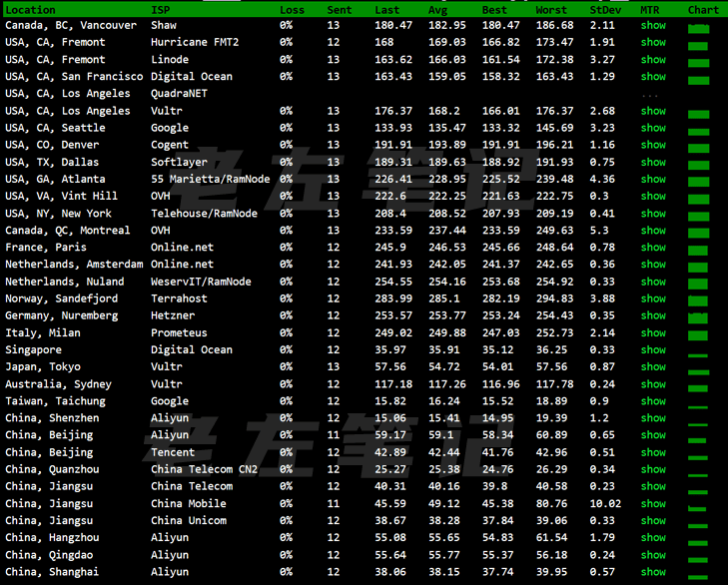The image size is (728, 585).
Task: Select the QuadraNET ISP cell
Action: pos(179,93)
